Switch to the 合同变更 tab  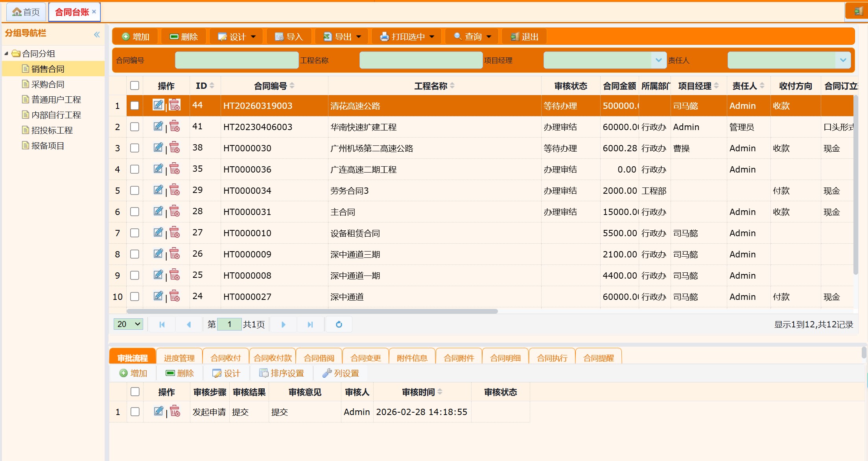pyautogui.click(x=365, y=358)
